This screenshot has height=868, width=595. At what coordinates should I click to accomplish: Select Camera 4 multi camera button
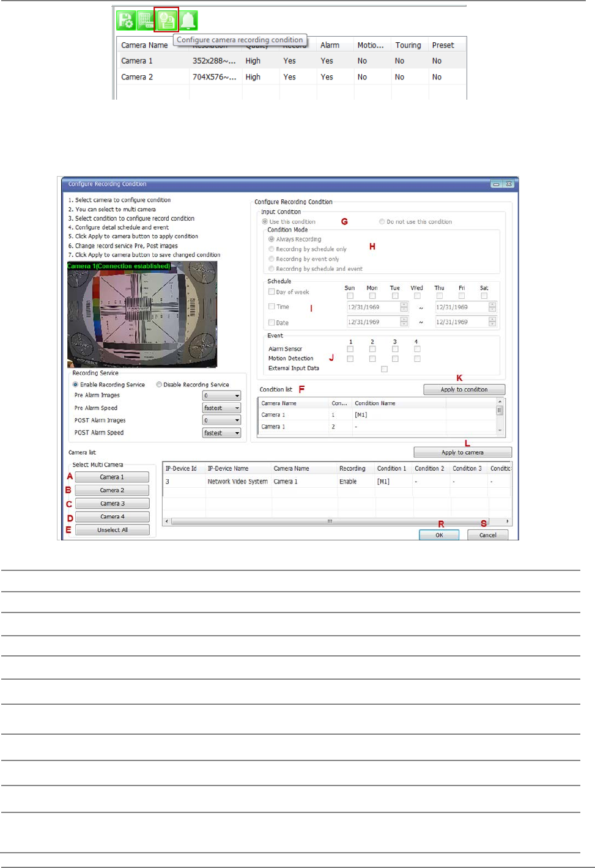coord(112,517)
